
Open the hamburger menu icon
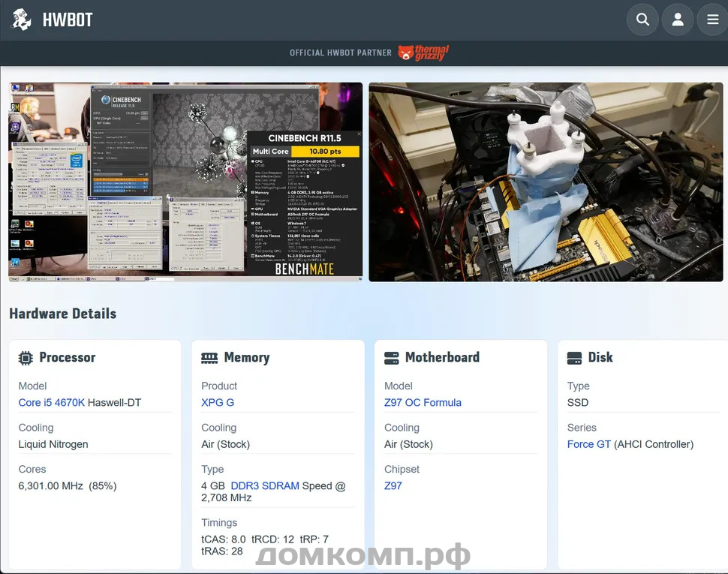[713, 20]
